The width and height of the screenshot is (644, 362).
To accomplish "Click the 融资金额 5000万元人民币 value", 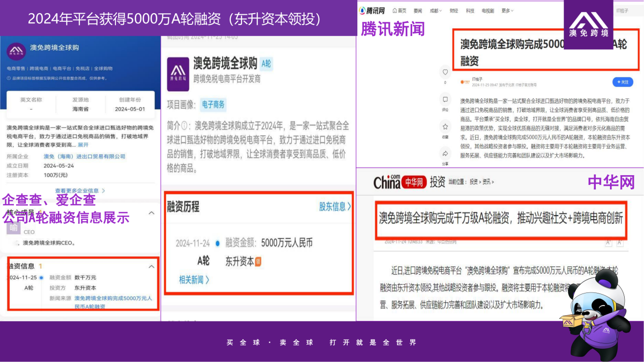I will 287,243.
